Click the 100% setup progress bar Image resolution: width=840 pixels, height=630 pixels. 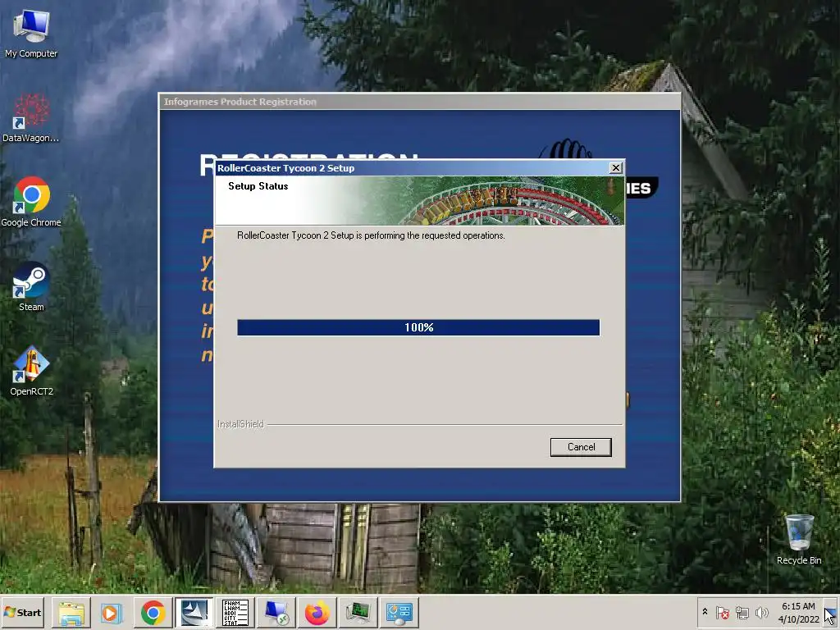pyautogui.click(x=418, y=327)
